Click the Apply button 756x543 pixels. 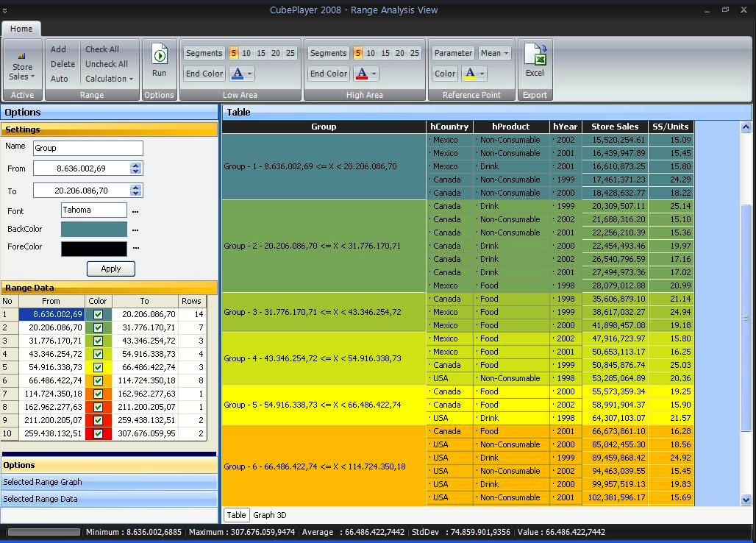click(x=111, y=269)
